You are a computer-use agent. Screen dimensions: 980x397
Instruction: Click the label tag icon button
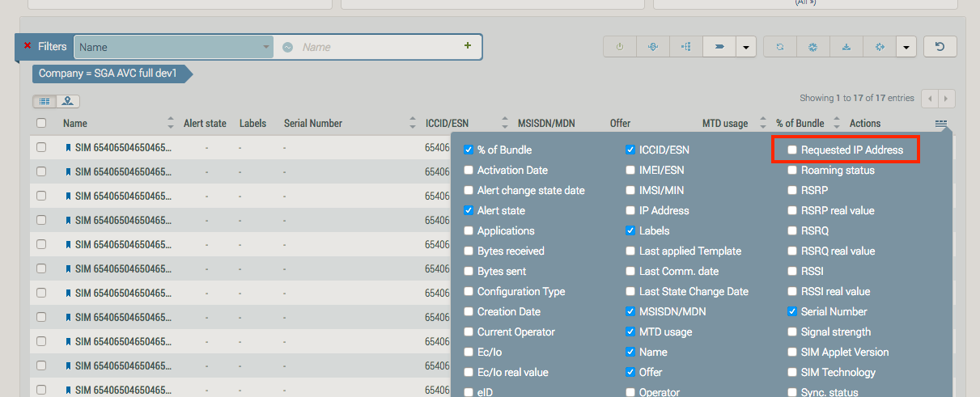tap(719, 47)
